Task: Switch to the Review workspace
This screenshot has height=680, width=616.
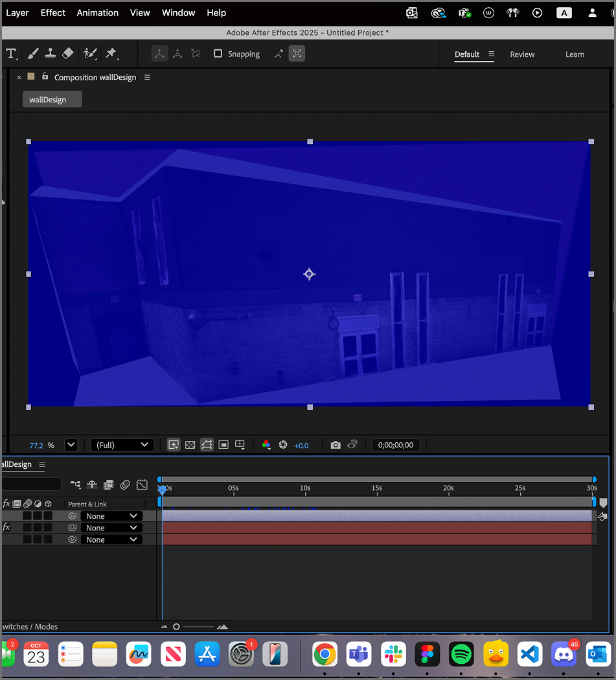Action: [x=522, y=54]
